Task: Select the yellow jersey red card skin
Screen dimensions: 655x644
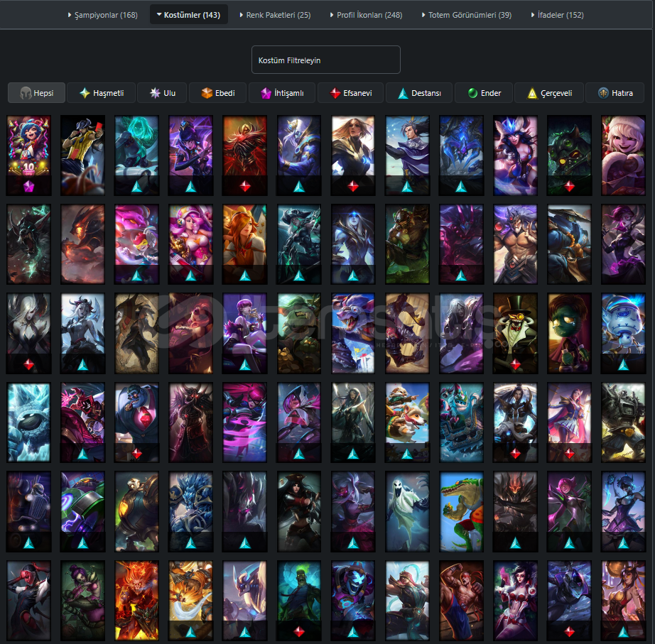Action: coord(82,155)
